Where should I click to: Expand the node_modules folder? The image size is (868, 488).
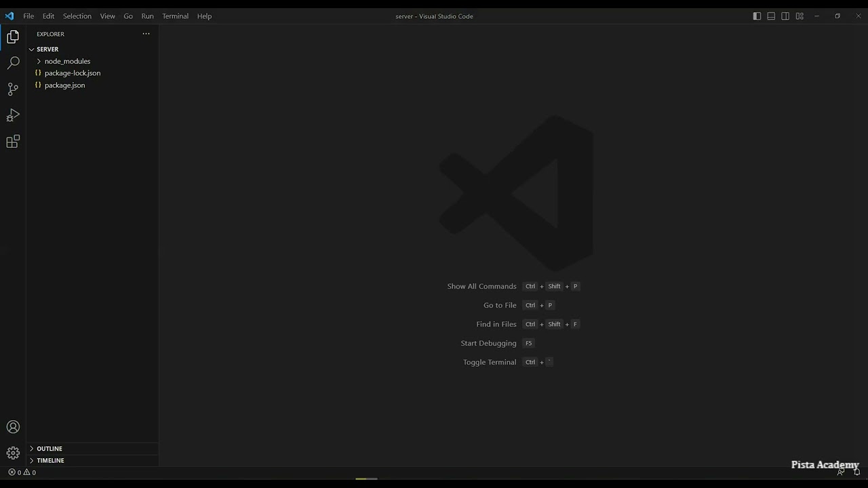tap(92, 61)
